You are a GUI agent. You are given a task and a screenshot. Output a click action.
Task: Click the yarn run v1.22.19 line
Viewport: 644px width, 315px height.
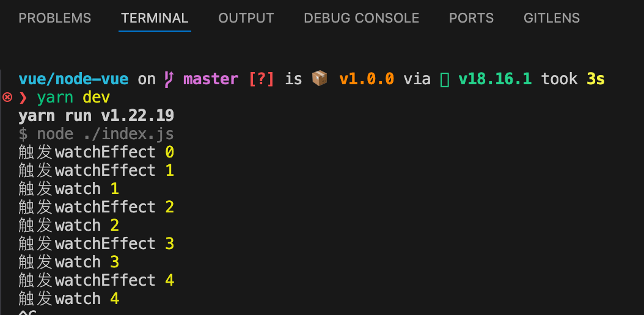[x=96, y=115]
